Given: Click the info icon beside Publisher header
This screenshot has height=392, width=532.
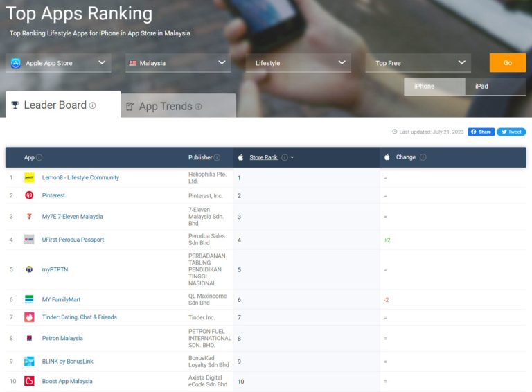Looking at the screenshot, I should [217, 157].
